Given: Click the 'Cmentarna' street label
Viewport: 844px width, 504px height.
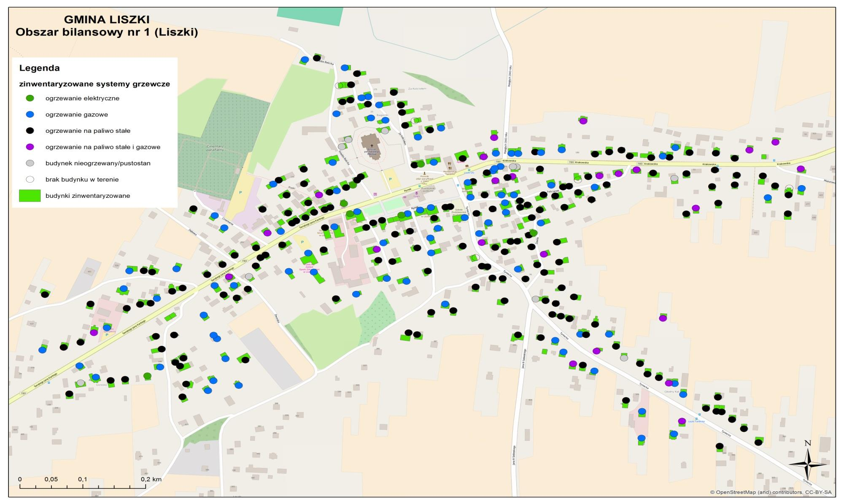Looking at the screenshot, I should tap(227, 221).
